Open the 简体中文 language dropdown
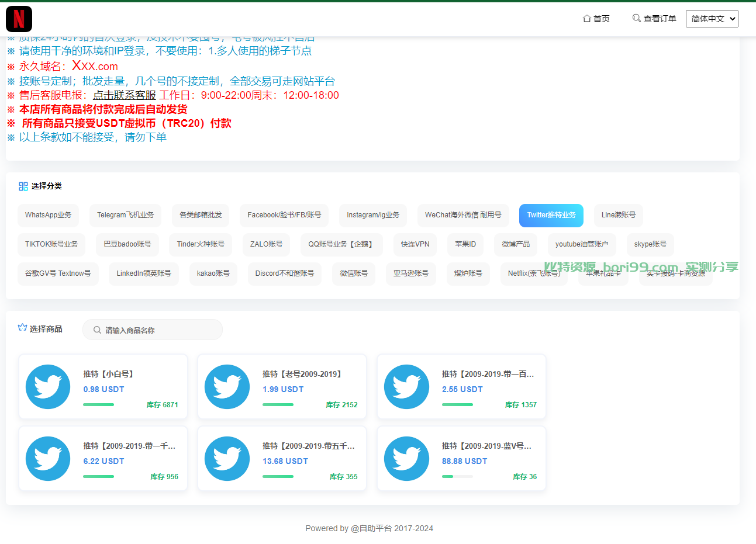Viewport: 756px width, 544px height. pos(712,19)
